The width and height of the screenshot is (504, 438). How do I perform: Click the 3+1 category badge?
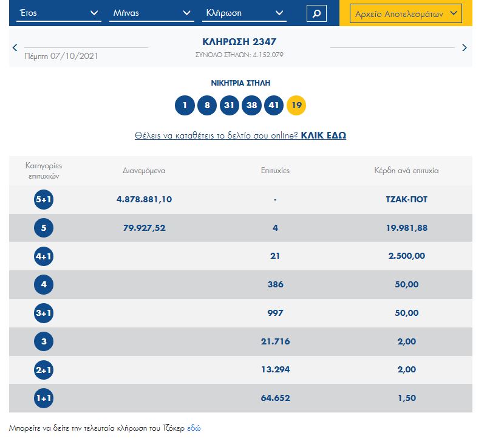44,313
